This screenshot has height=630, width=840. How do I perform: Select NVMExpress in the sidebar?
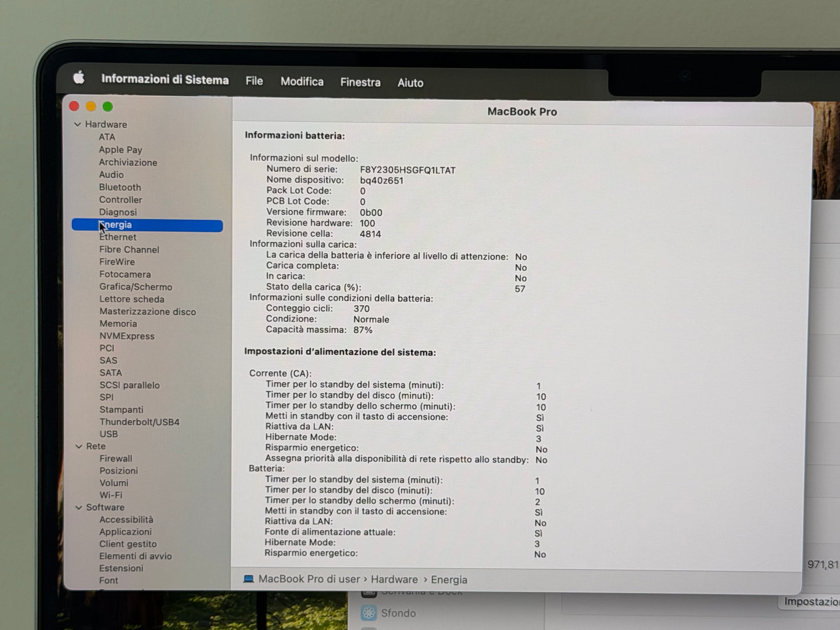pyautogui.click(x=127, y=337)
